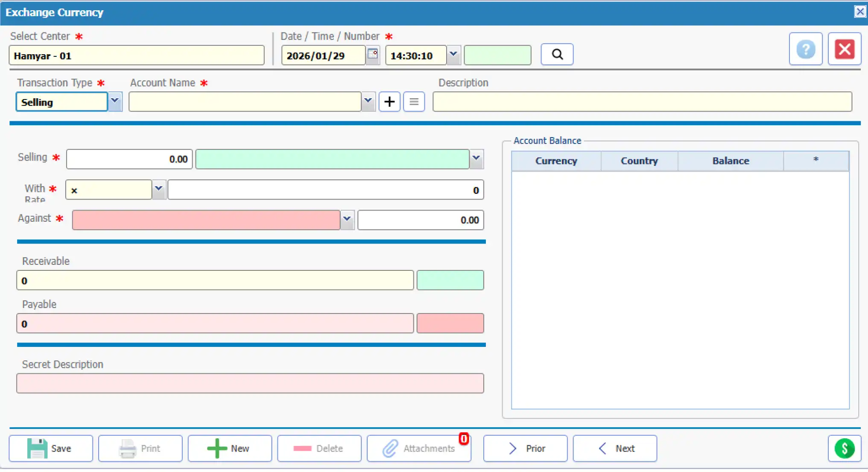This screenshot has width=868, height=472.
Task: Add new account with plus icon
Action: click(389, 102)
